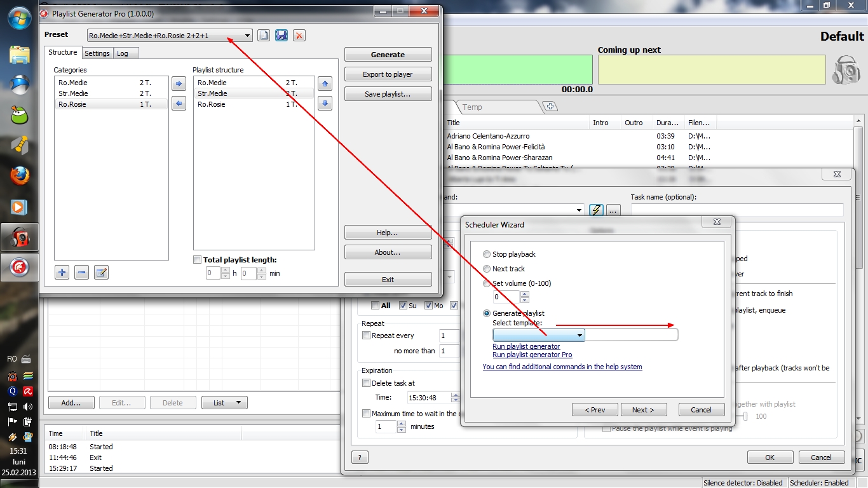Click the browse ... button beside lightning icon
The height and width of the screenshot is (488, 868).
coord(613,210)
